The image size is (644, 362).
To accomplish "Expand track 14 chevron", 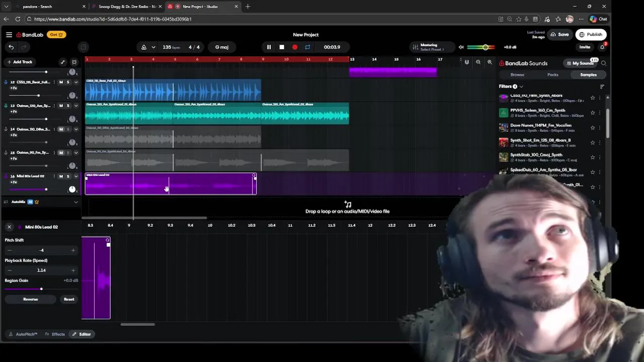I will [x=76, y=129].
